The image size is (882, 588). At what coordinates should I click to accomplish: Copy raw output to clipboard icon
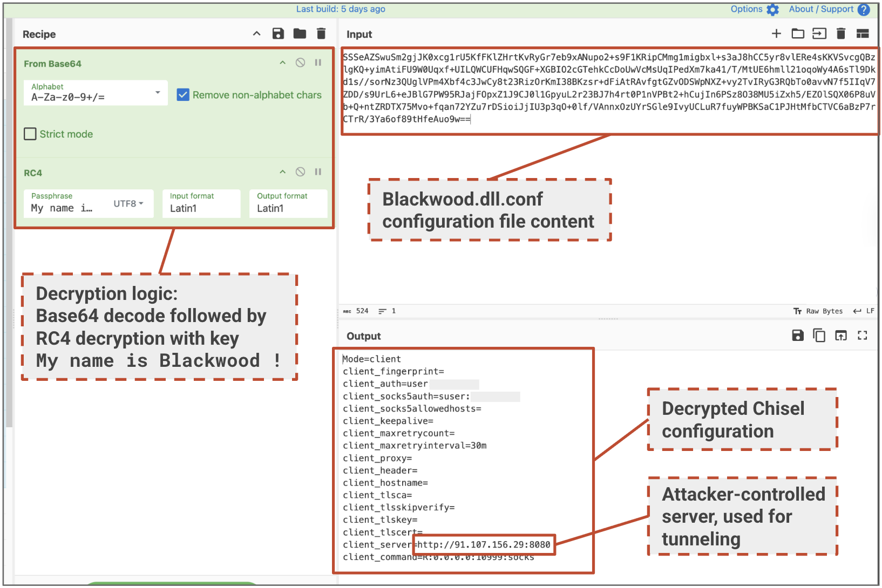tap(819, 336)
